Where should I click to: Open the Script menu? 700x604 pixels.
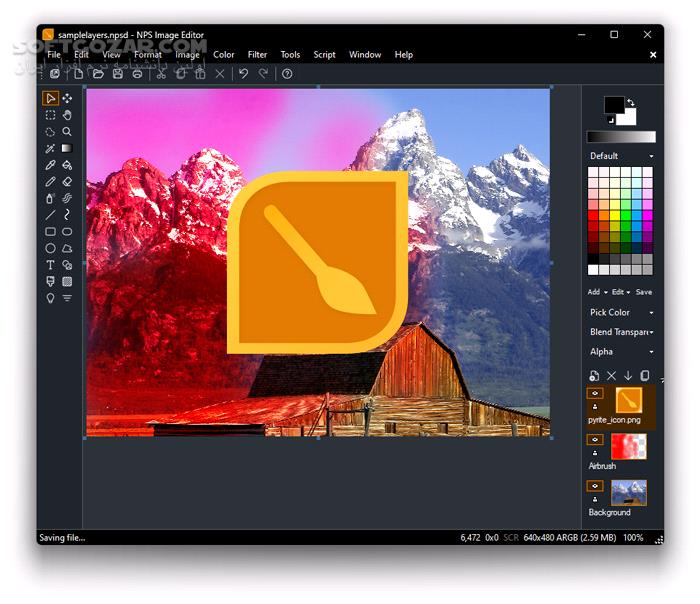tap(324, 55)
